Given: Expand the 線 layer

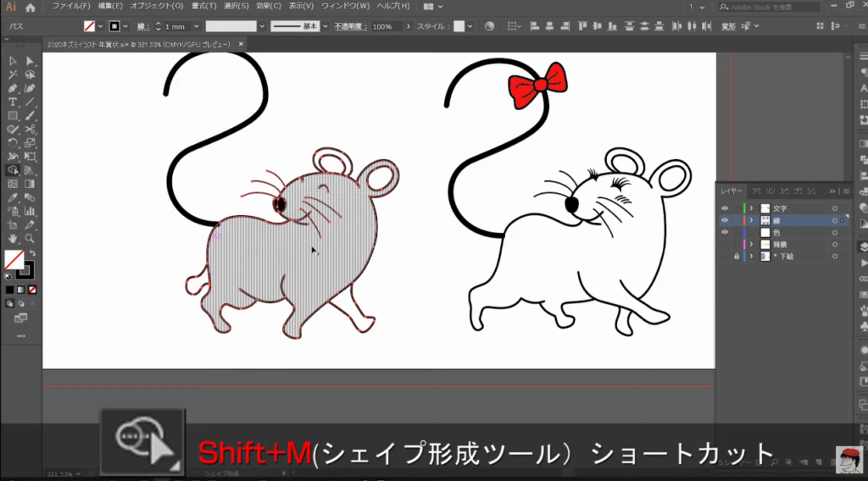Looking at the screenshot, I should (x=751, y=220).
